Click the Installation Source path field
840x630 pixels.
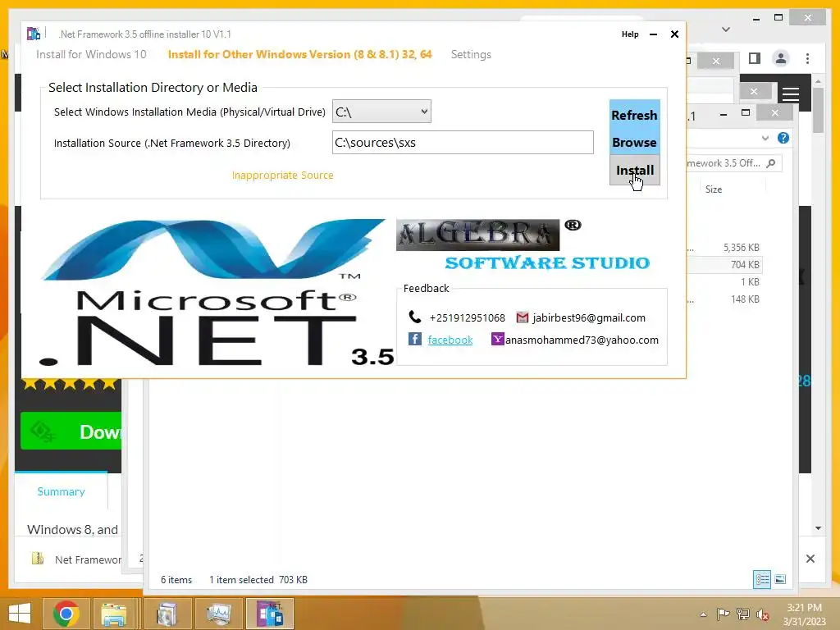pos(463,143)
